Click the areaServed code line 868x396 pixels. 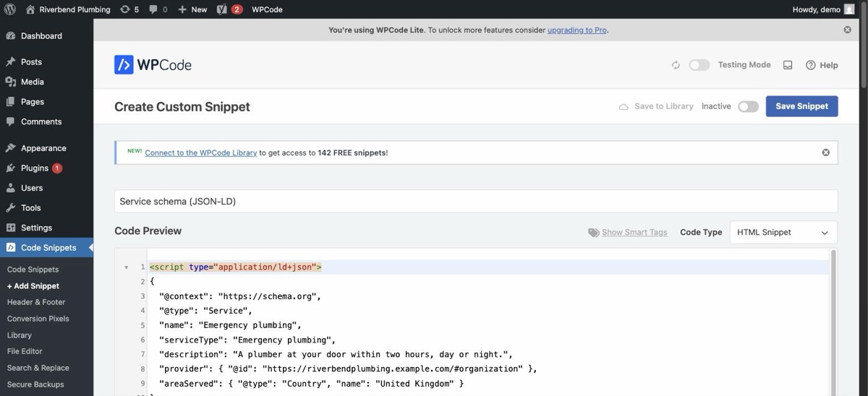coord(311,383)
